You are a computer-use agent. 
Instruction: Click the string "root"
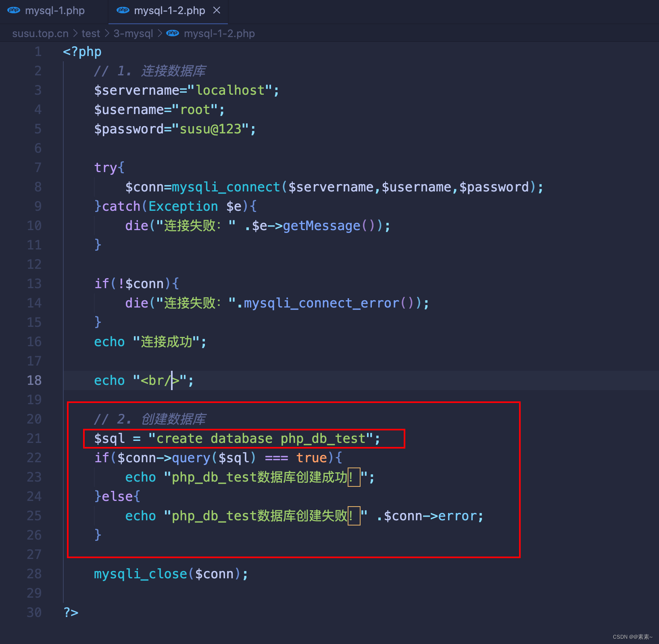pyautogui.click(x=195, y=110)
